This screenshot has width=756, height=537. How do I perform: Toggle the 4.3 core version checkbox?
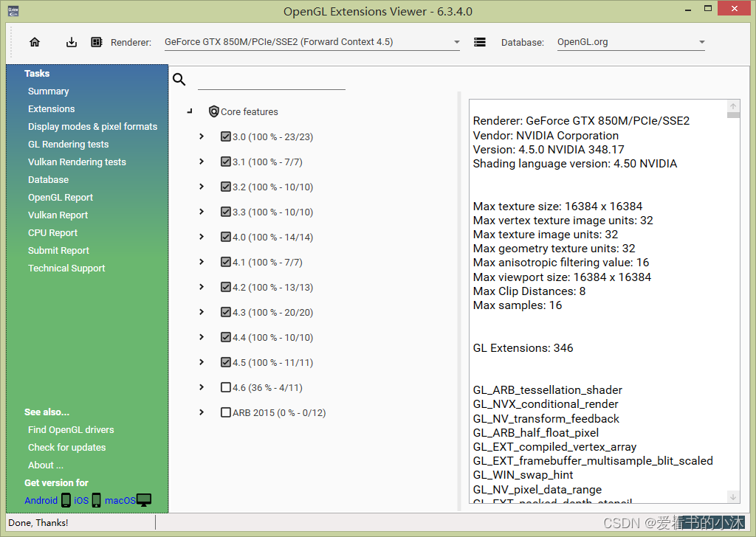(x=226, y=311)
